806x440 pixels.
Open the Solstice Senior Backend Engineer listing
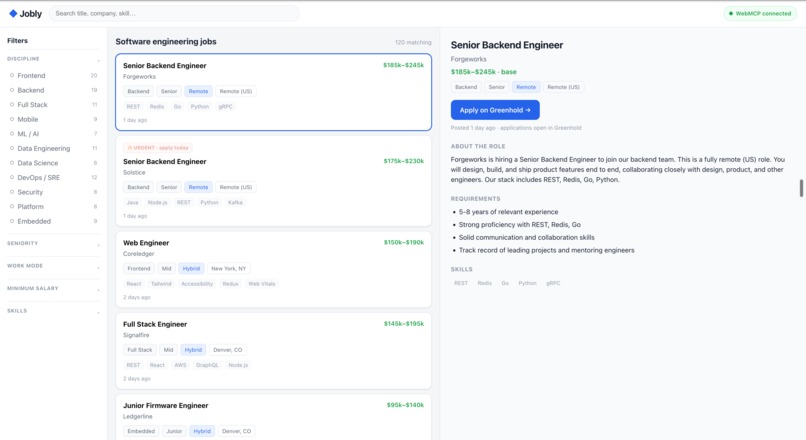(x=273, y=181)
